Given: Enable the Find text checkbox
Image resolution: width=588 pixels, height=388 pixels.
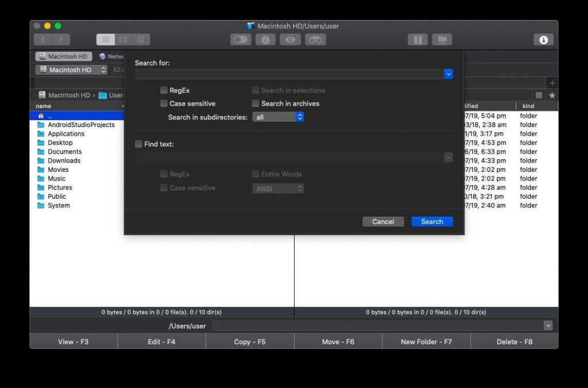Looking at the screenshot, I should pyautogui.click(x=138, y=144).
